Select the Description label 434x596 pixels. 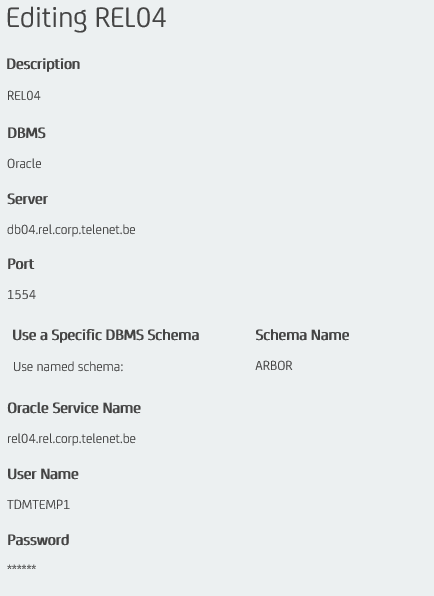click(43, 64)
